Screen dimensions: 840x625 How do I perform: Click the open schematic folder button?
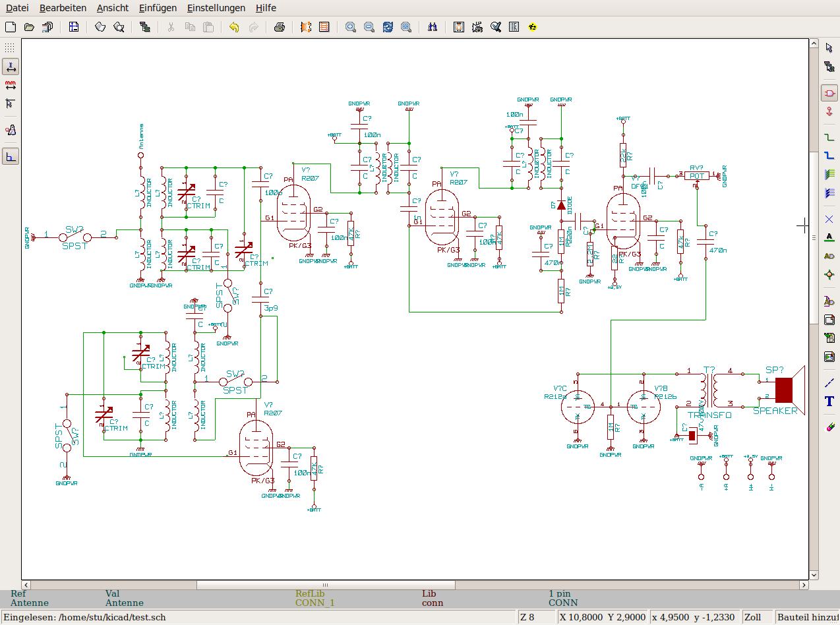point(29,27)
